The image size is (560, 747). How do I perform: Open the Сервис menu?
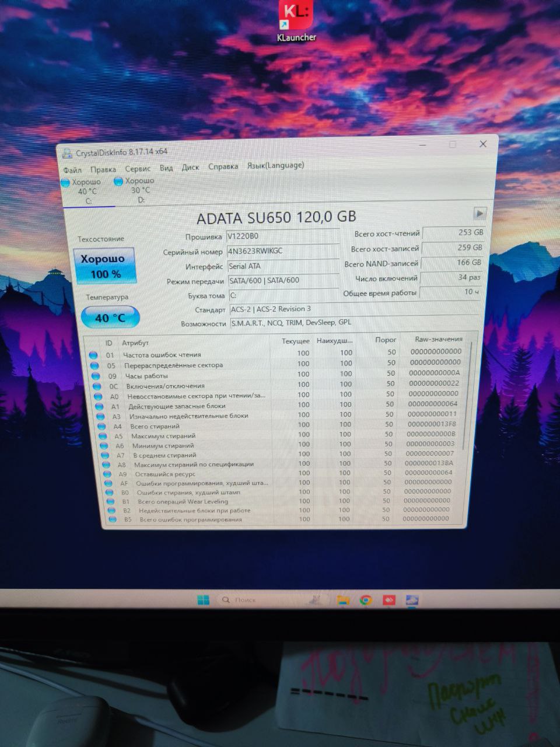[x=138, y=169]
